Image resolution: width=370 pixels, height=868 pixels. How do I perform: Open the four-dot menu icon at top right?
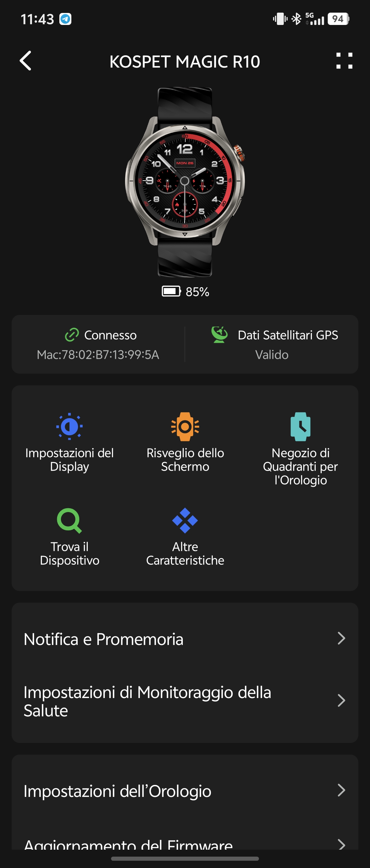tap(344, 61)
